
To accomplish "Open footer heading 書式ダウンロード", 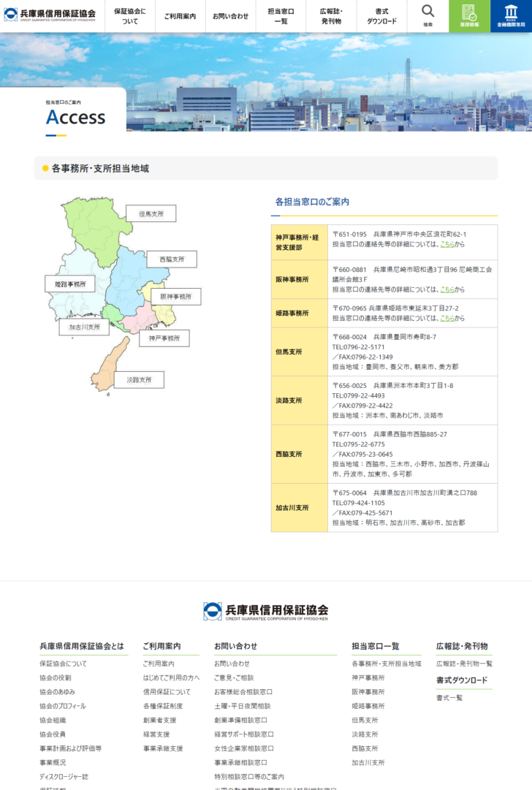I will coord(462,680).
